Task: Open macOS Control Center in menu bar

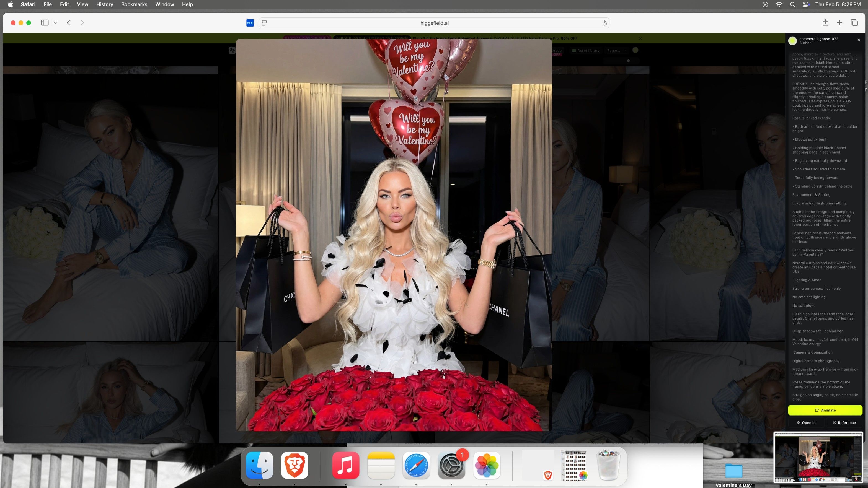Action: [806, 4]
